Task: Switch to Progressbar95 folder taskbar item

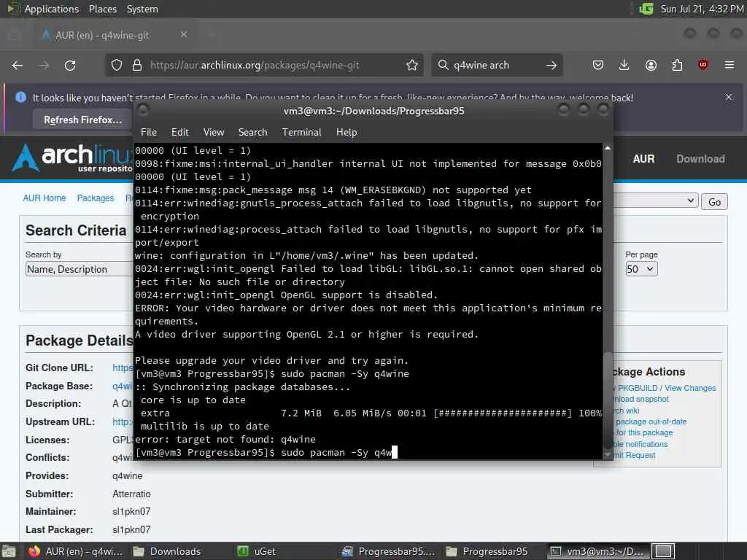Action: pos(487,551)
